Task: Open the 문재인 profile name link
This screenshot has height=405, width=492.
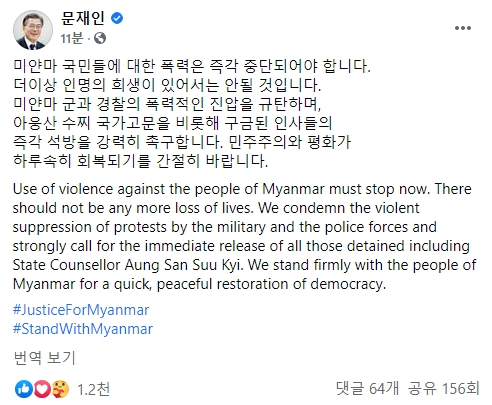Action: tap(83, 18)
